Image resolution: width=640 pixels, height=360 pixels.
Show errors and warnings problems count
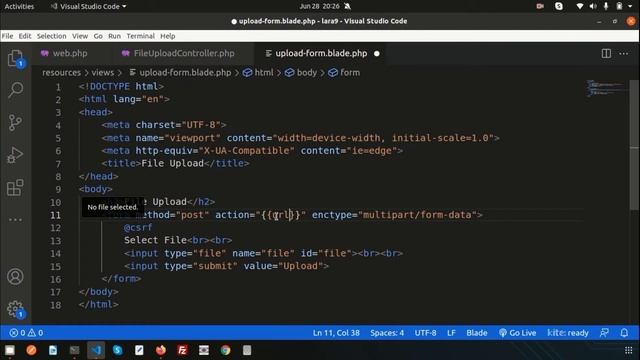pos(27,333)
